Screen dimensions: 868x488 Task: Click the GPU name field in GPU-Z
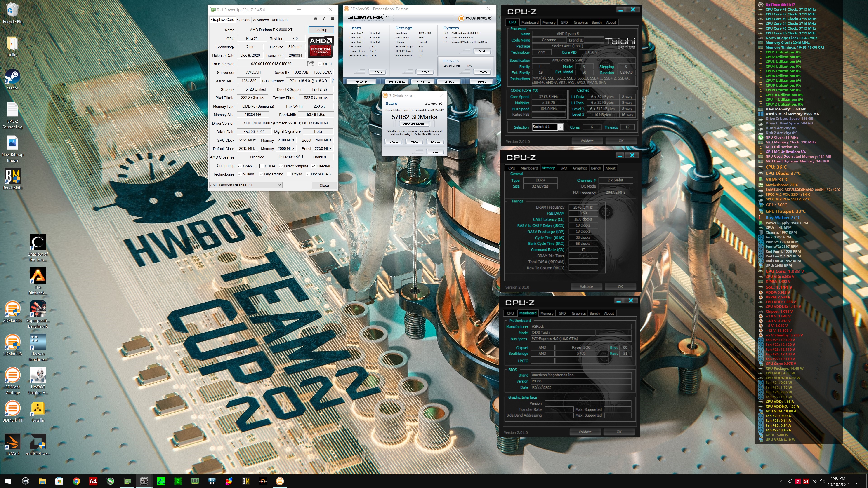pyautogui.click(x=271, y=30)
